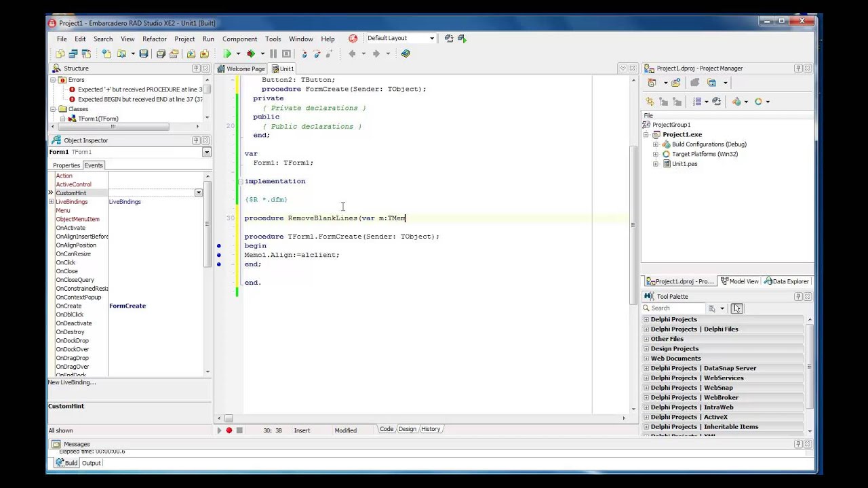Viewport: 868px width, 488px height.
Task: Click the Pause toolbar button
Action: pos(273,54)
